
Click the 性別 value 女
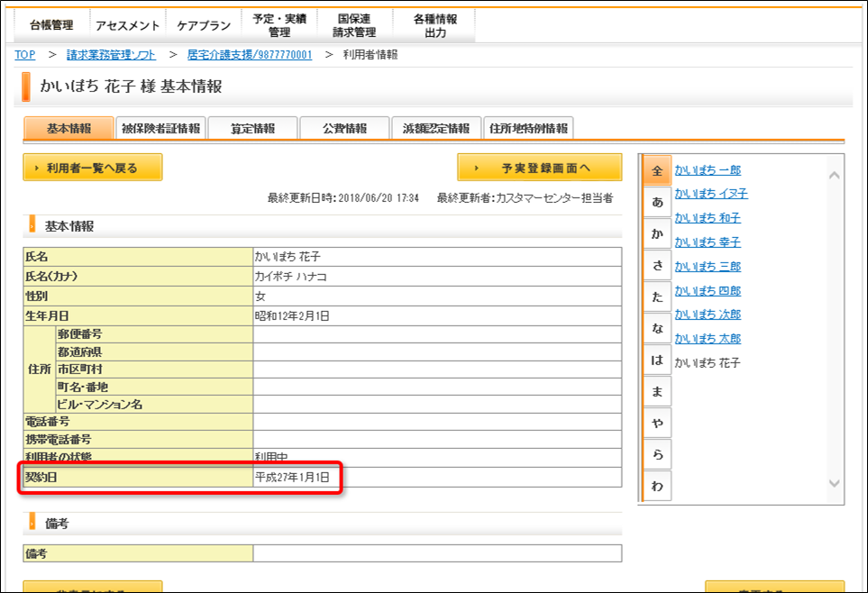[260, 296]
